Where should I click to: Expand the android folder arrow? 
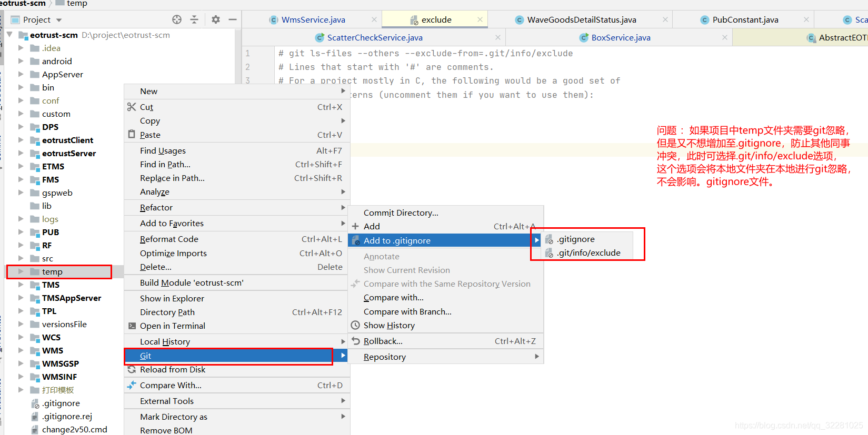pyautogui.click(x=21, y=61)
